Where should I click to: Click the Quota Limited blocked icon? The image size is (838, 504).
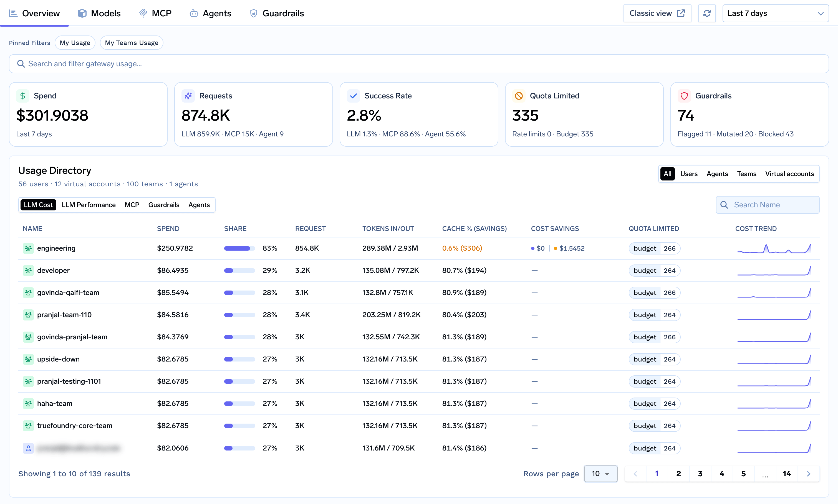click(519, 96)
